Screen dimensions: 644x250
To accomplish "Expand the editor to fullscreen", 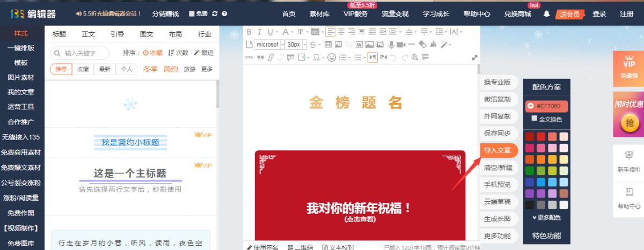I will point(474,57).
